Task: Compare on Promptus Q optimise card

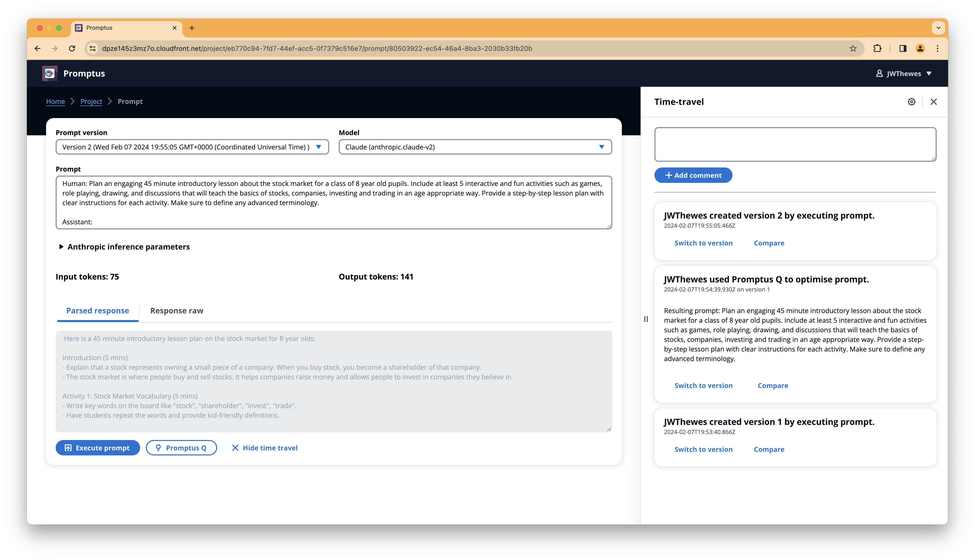Action: (x=773, y=385)
